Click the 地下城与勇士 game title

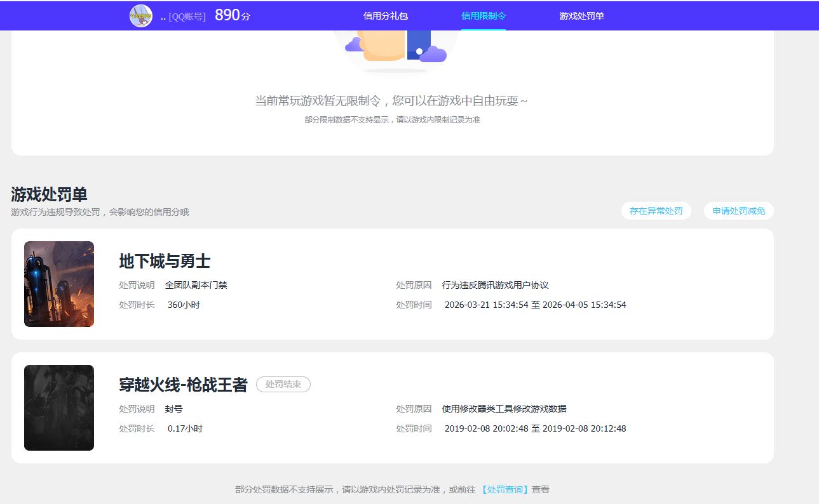165,261
